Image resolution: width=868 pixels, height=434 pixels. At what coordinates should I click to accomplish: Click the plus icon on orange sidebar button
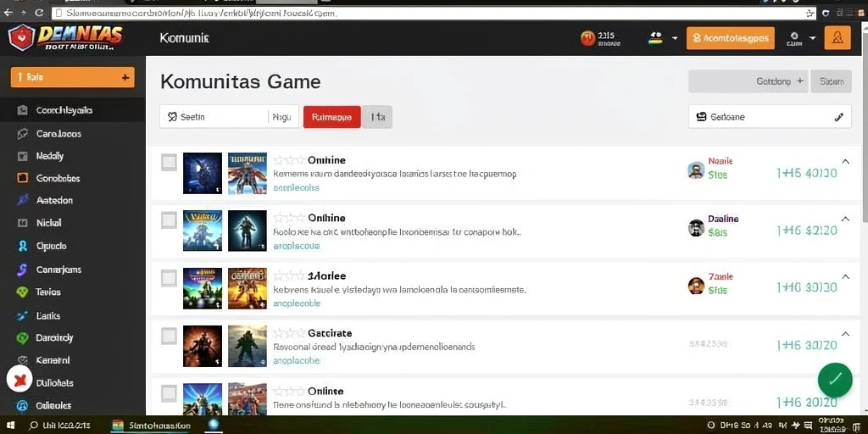coord(125,77)
